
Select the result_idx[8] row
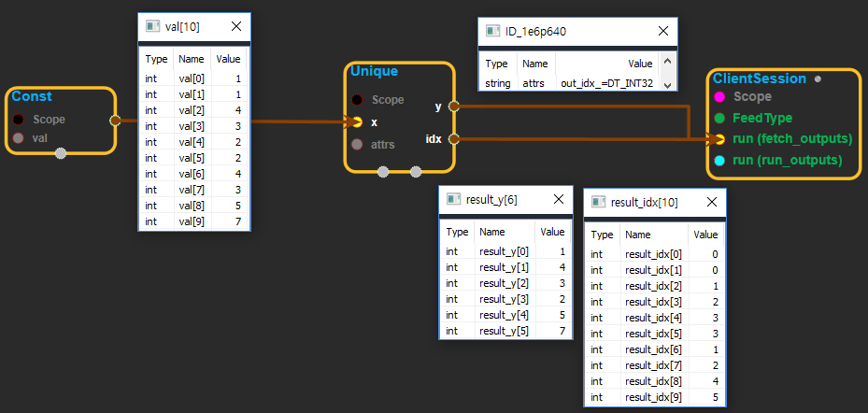point(653,381)
